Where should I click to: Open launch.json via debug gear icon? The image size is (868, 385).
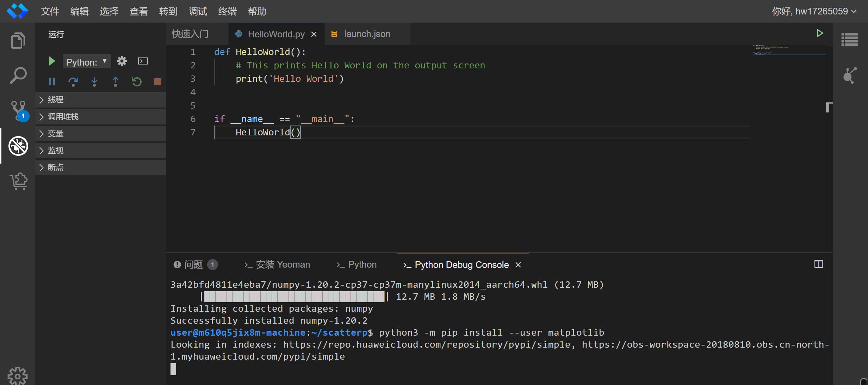click(122, 61)
